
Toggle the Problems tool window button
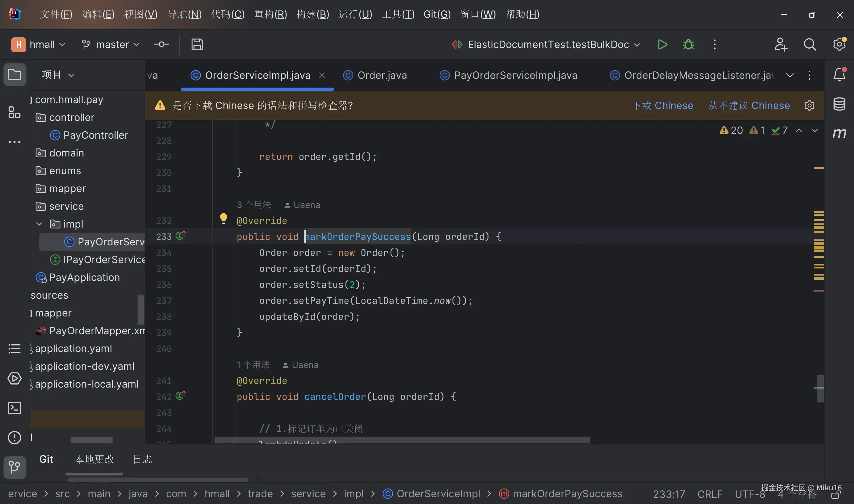pos(14,437)
